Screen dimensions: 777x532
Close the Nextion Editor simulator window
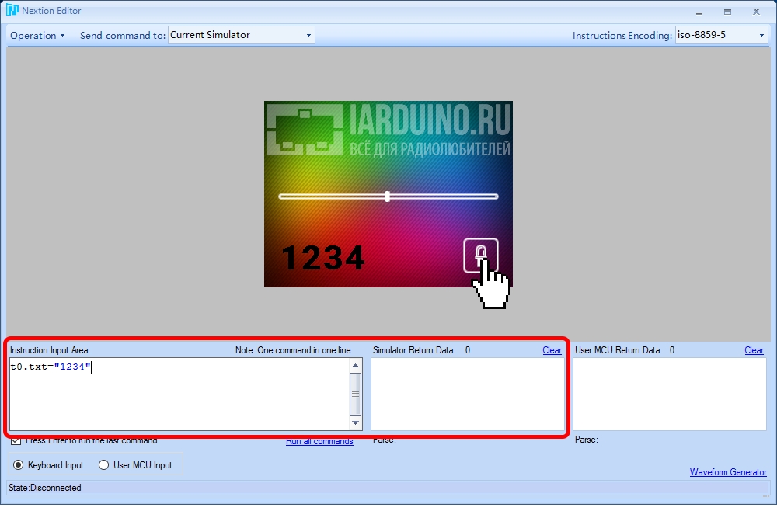pyautogui.click(x=756, y=12)
